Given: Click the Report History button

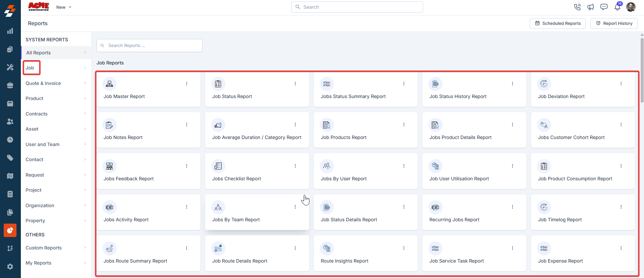Looking at the screenshot, I should click(614, 24).
